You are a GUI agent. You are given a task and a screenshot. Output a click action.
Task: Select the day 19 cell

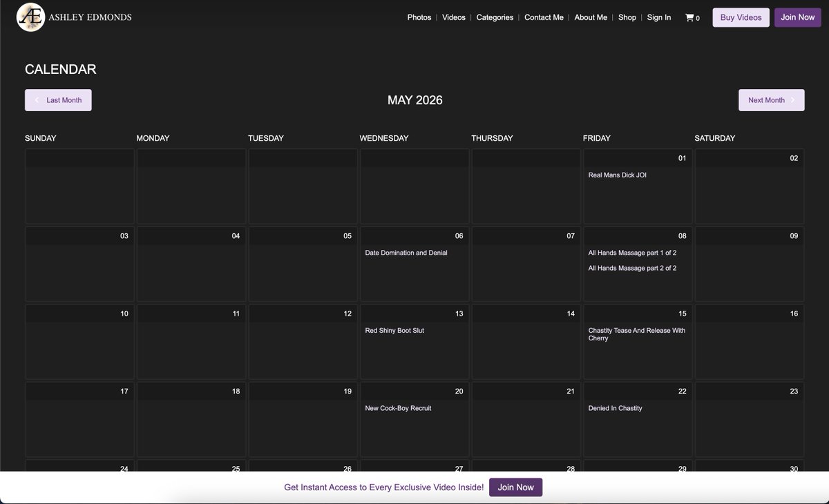303,419
